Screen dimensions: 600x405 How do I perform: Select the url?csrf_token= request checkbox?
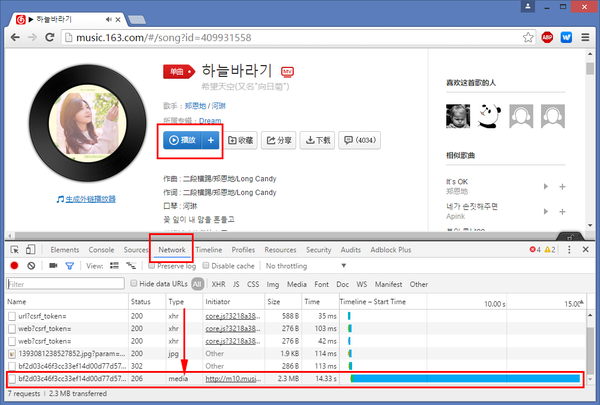click(x=12, y=316)
